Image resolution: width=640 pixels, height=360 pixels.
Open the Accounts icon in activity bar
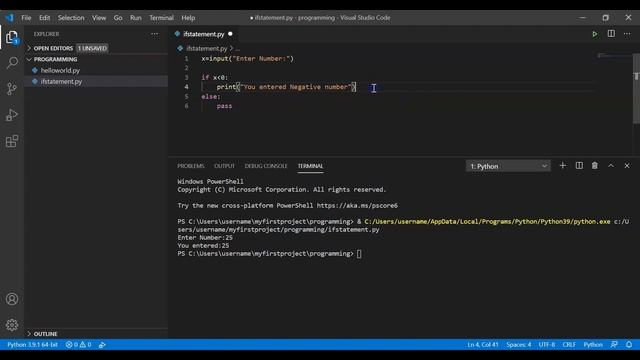coord(12,299)
